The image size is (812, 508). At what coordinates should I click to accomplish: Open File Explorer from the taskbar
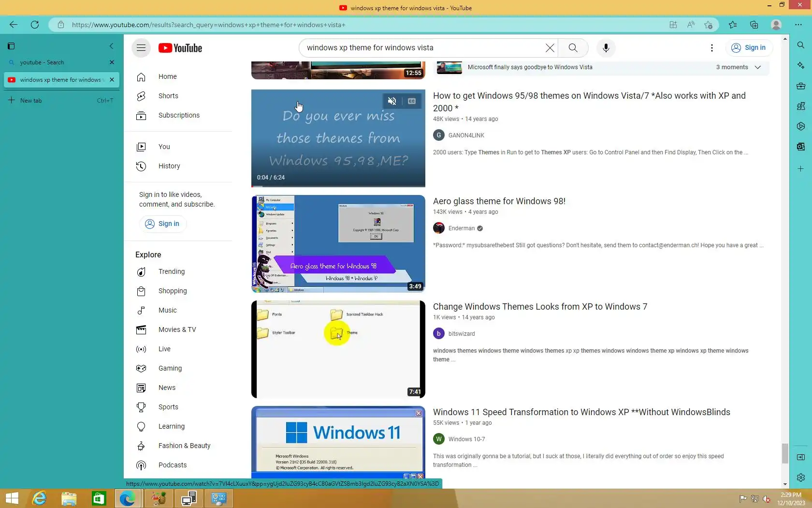(x=69, y=498)
